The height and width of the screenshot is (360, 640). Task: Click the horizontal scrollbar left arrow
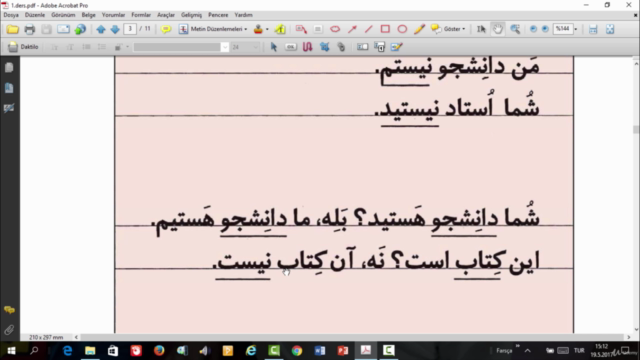click(x=76, y=337)
